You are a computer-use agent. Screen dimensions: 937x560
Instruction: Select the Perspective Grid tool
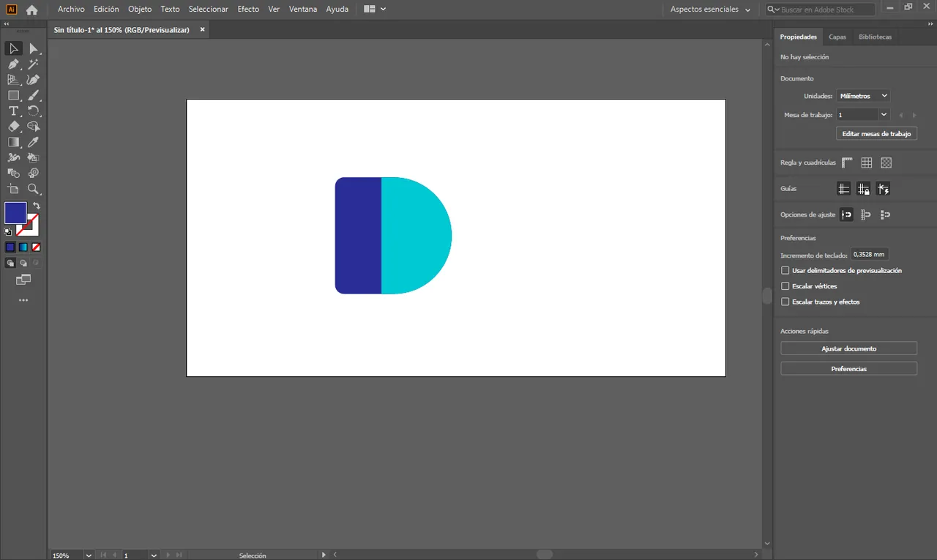[13, 80]
